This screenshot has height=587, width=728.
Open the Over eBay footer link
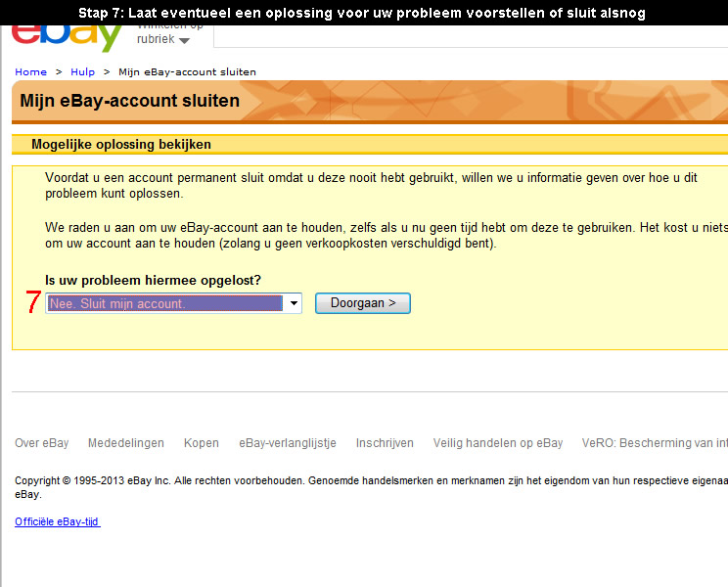[x=42, y=443]
